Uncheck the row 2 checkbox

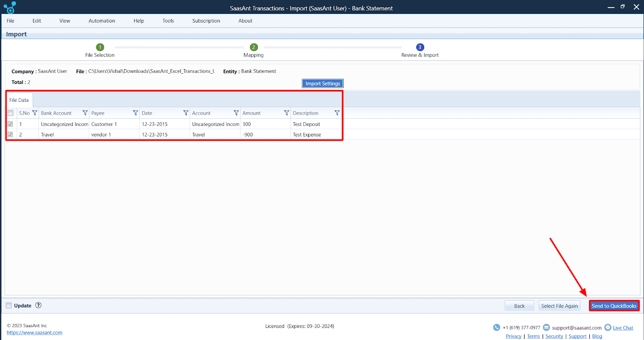(x=10, y=134)
